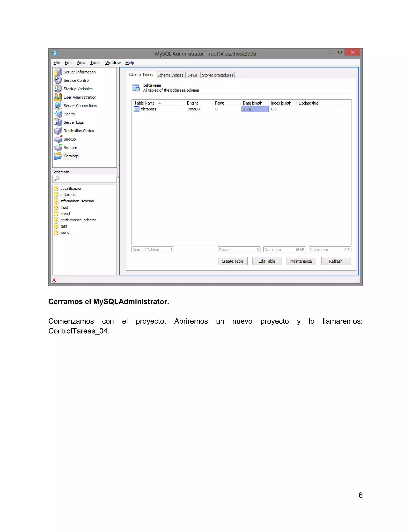Click the Index Len summary field
Image resolution: width=411 pixels, height=532 pixels.
click(x=330, y=250)
